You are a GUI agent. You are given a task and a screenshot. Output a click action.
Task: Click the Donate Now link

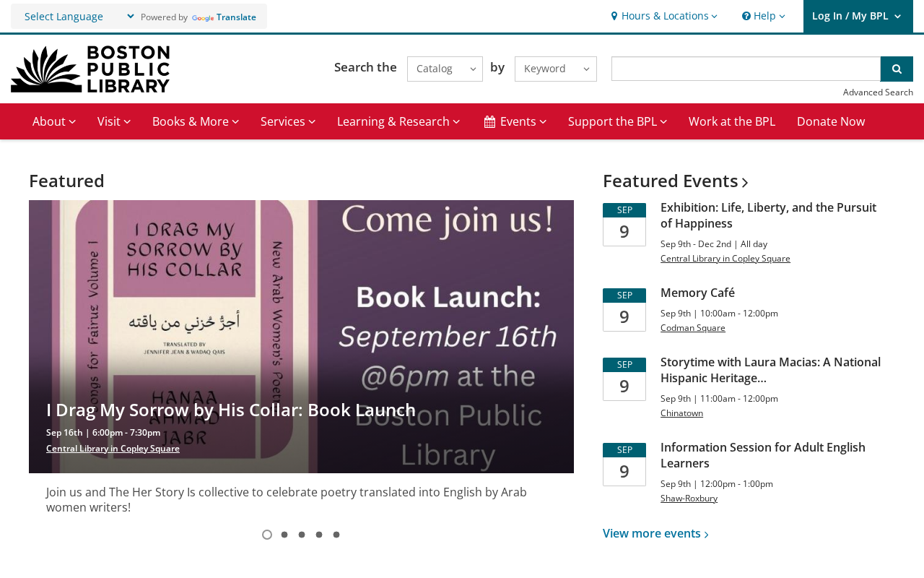(x=831, y=121)
